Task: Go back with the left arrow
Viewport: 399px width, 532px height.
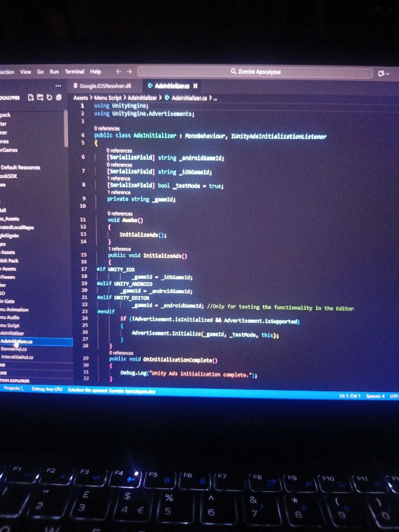Action: [119, 72]
